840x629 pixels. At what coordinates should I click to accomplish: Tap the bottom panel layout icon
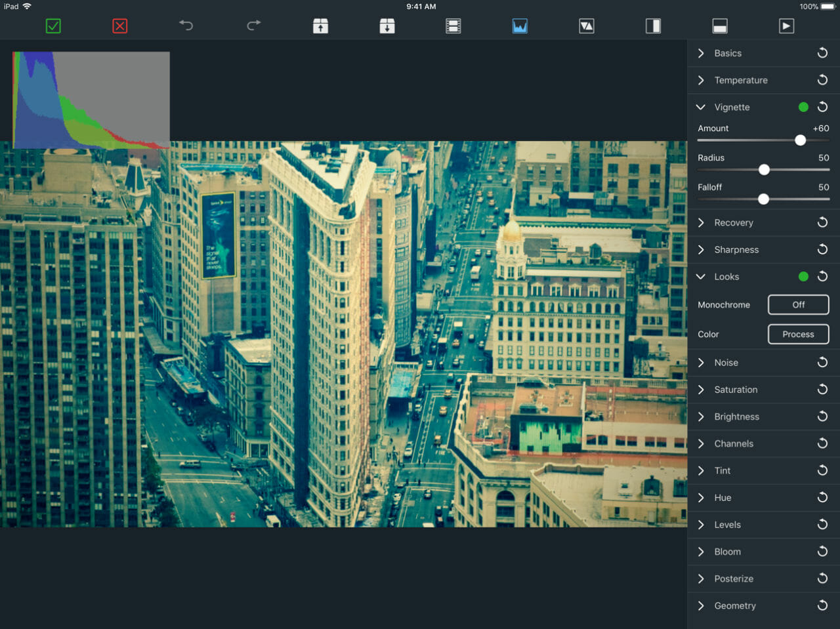(x=720, y=26)
